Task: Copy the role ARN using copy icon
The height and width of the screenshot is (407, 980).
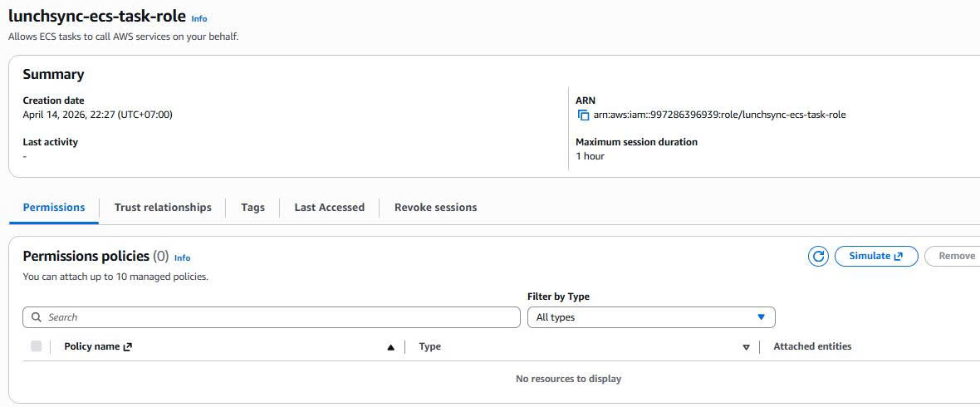Action: [x=583, y=115]
